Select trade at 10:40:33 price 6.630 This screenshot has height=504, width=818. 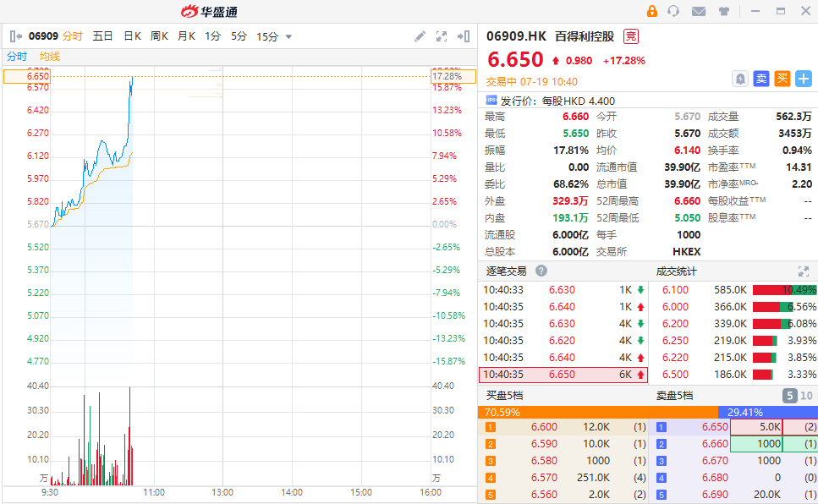coord(563,289)
